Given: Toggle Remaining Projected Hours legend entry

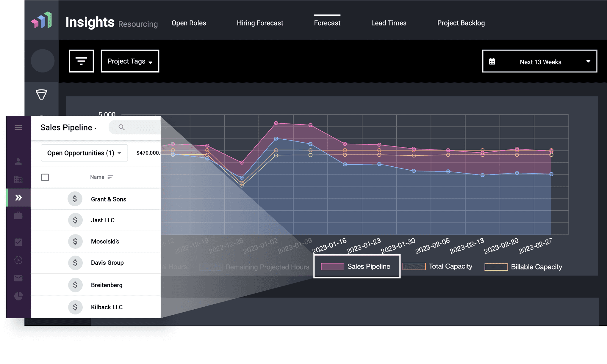Looking at the screenshot, I should [x=254, y=267].
